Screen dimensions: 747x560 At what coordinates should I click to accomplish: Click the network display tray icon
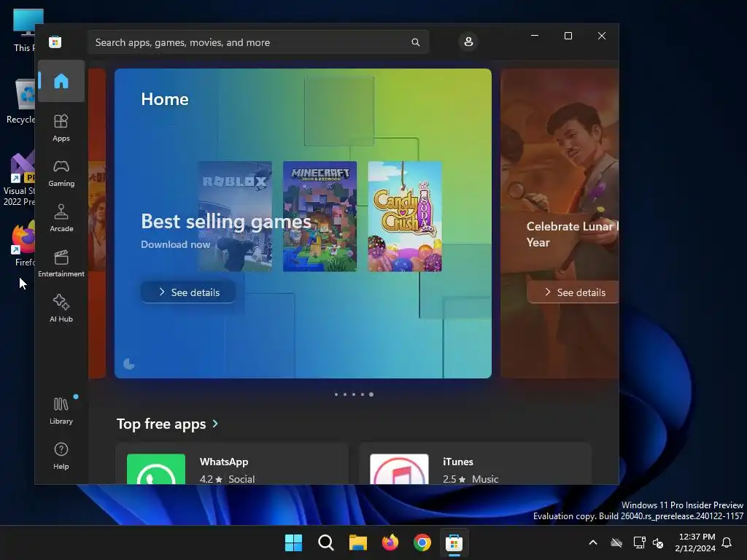coord(639,542)
